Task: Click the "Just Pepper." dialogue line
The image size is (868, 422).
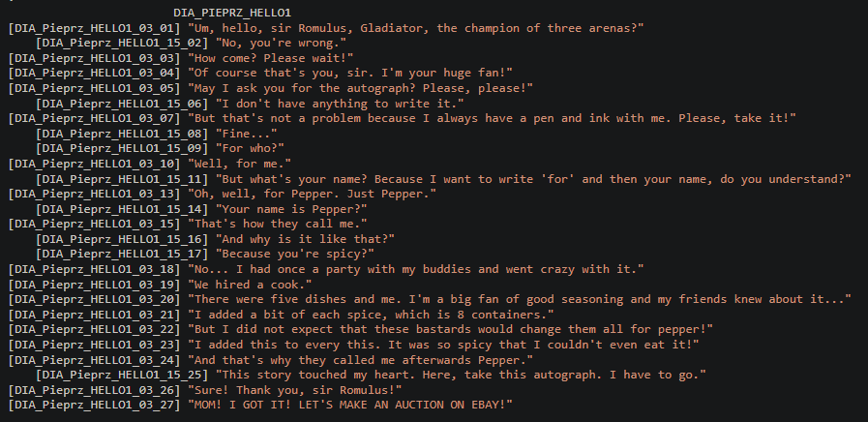Action: tap(313, 194)
